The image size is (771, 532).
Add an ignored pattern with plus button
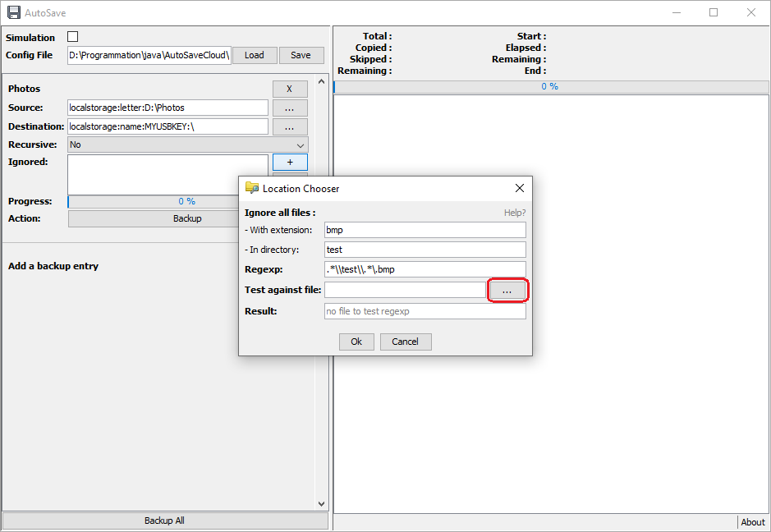click(x=290, y=162)
